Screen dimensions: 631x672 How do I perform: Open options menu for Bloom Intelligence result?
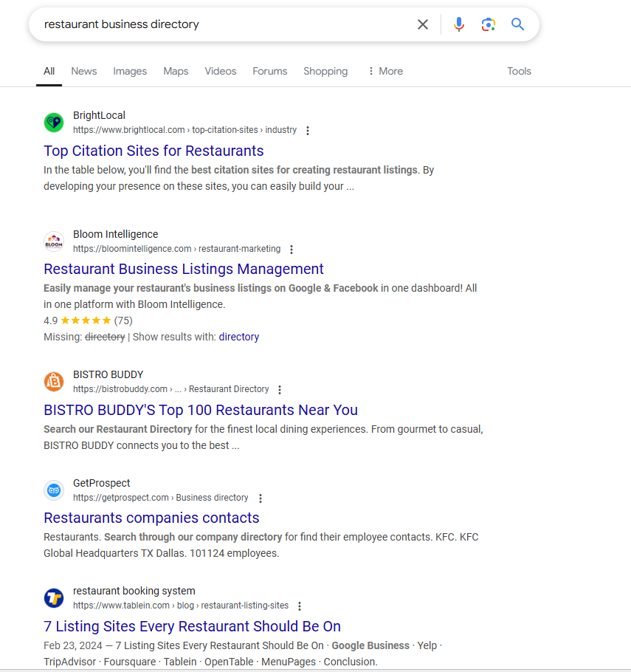[x=292, y=250]
